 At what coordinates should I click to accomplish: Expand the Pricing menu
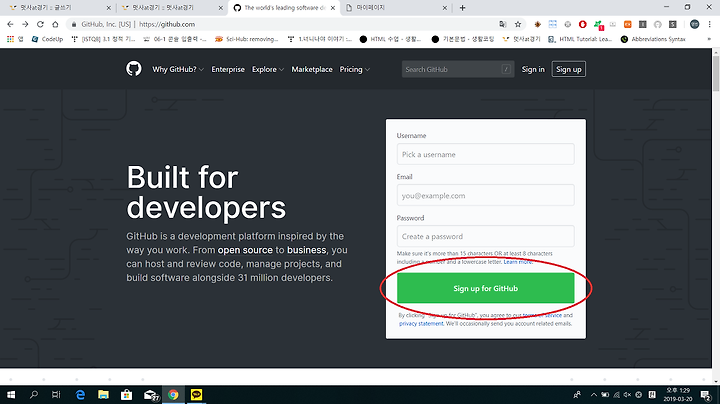pos(354,69)
